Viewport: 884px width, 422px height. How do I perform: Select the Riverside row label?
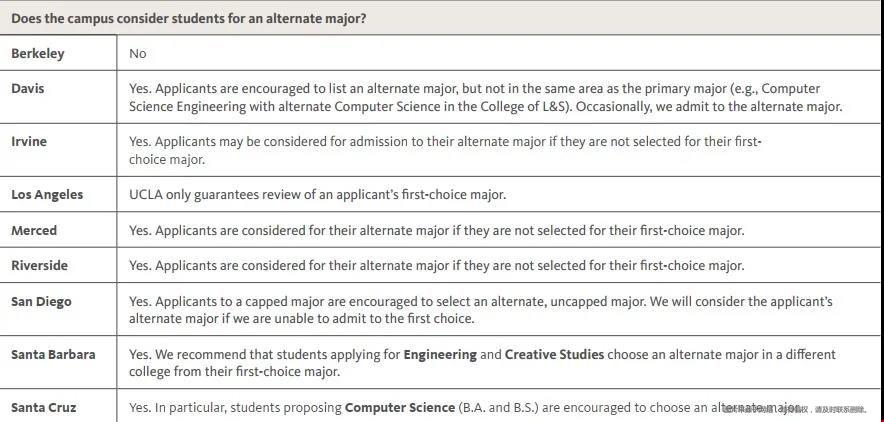[x=39, y=265]
